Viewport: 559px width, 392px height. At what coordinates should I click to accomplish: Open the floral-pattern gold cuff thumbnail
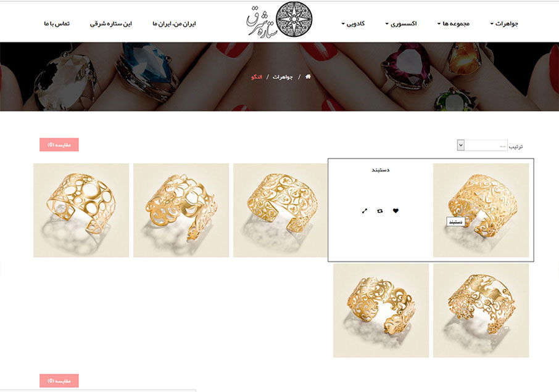[181, 210]
